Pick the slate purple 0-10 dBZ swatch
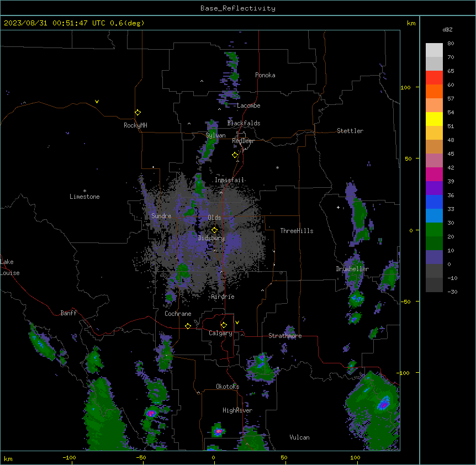 click(x=434, y=257)
